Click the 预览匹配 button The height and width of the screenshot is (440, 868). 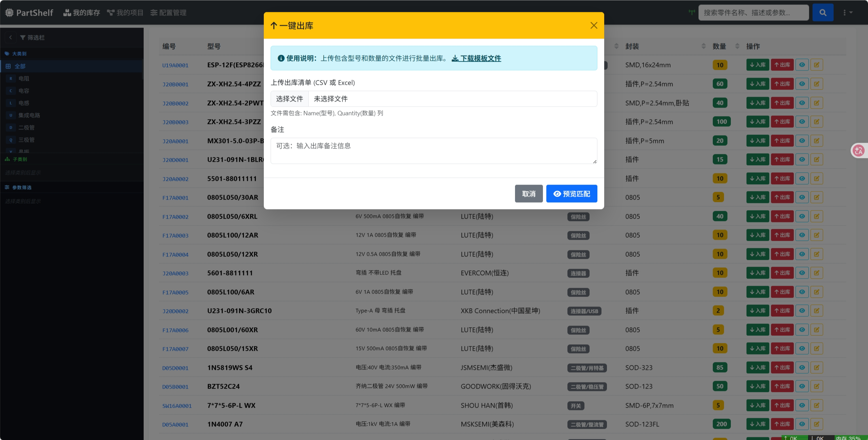[x=572, y=194]
